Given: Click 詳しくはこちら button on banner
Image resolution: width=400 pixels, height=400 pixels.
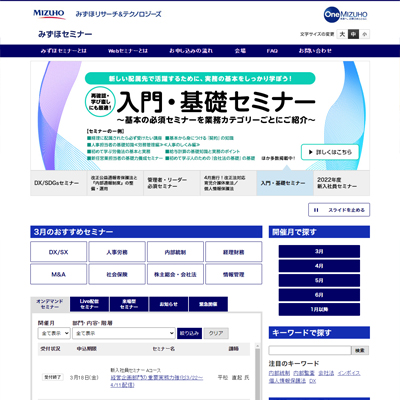Looking at the screenshot, I should pyautogui.click(x=330, y=152).
